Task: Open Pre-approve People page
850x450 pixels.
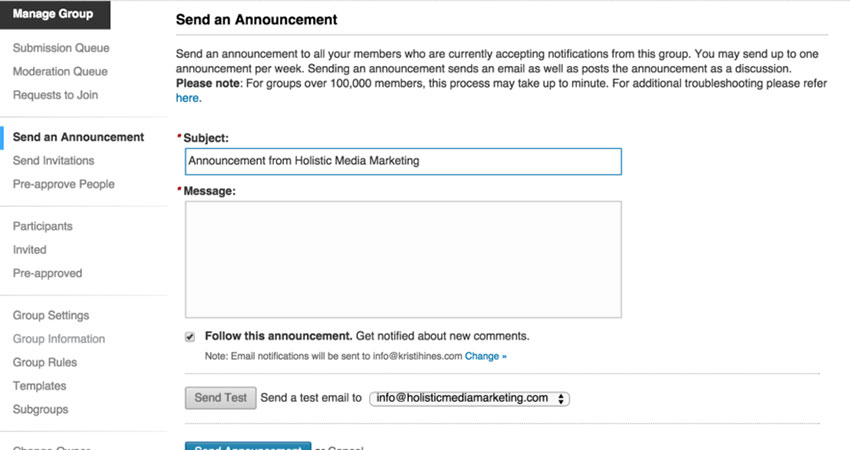Action: point(64,184)
